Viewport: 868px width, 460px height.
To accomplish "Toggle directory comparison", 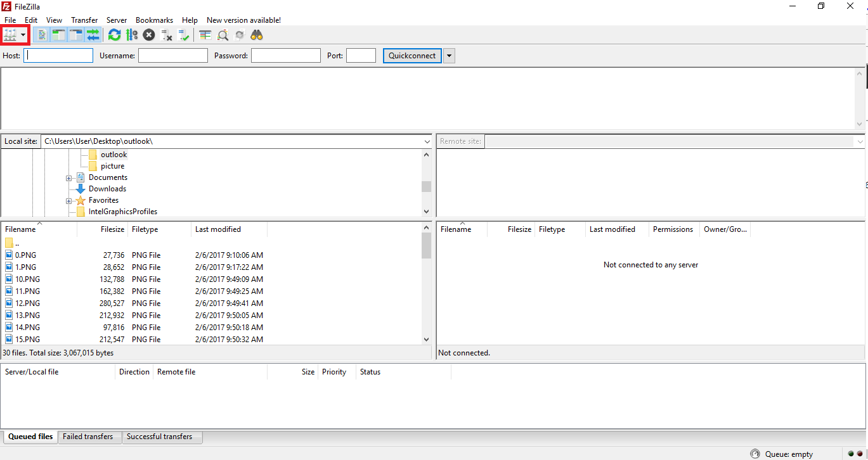I will [x=223, y=35].
